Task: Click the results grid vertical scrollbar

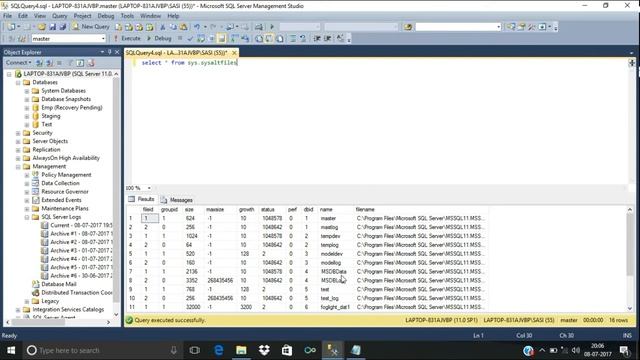Action: [630, 245]
